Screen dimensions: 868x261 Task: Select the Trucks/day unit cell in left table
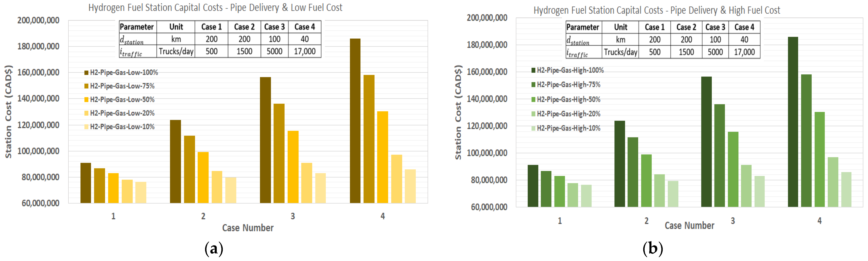coord(176,51)
